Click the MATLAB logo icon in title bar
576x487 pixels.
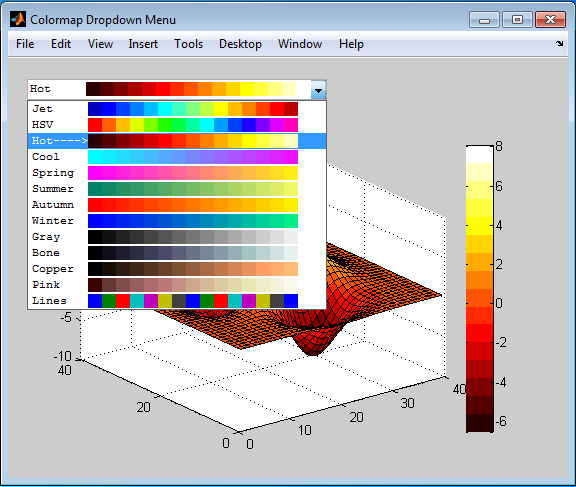(x=18, y=19)
